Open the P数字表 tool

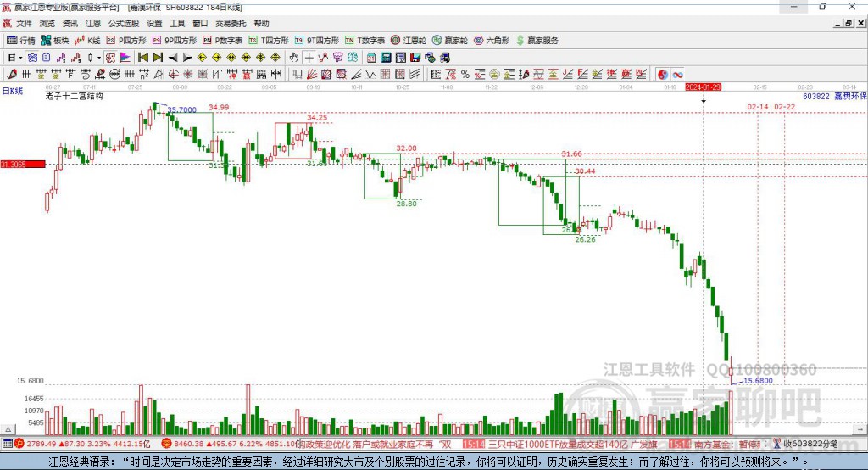(x=223, y=41)
